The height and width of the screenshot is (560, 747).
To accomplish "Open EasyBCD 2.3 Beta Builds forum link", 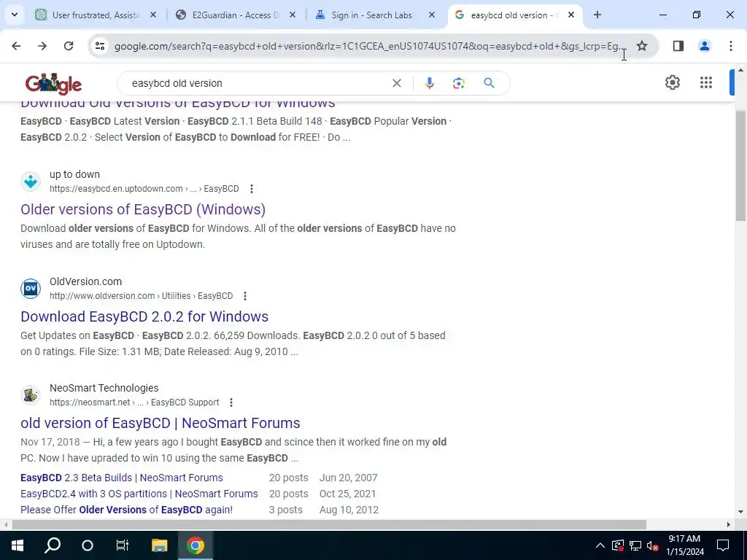I will point(122,478).
